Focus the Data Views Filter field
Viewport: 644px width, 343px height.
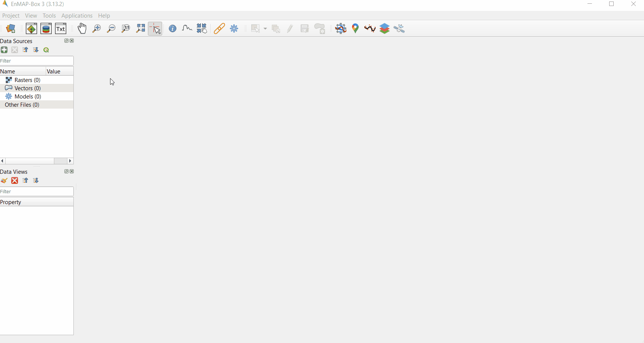37,191
